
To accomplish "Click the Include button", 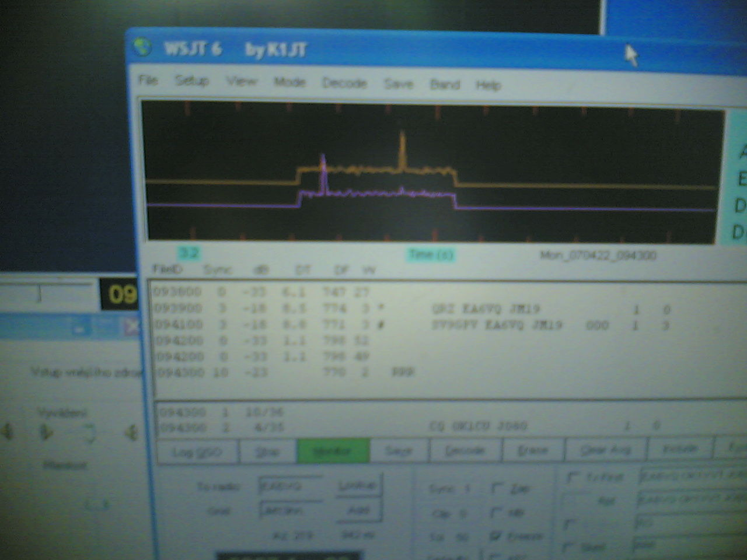I will [680, 449].
